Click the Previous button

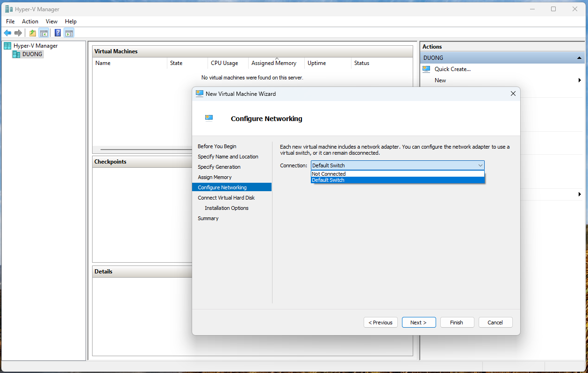[380, 323]
